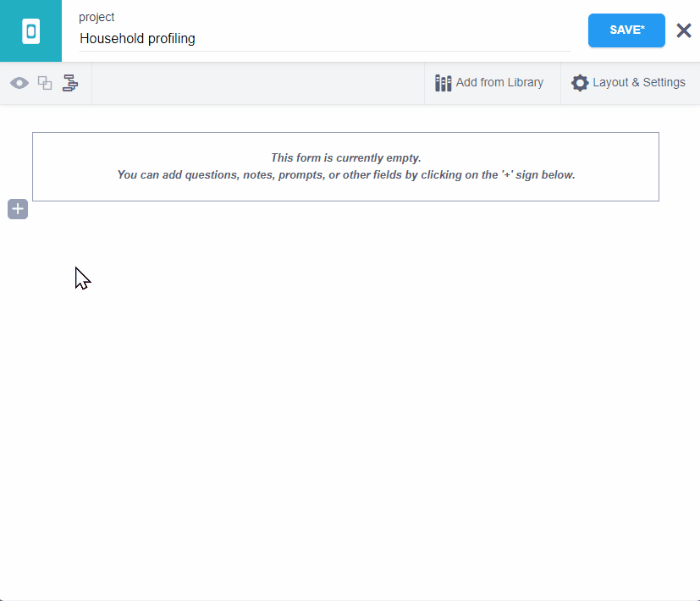Click the empty toolbar space before Add from Library
700x601 pixels.
click(254, 83)
